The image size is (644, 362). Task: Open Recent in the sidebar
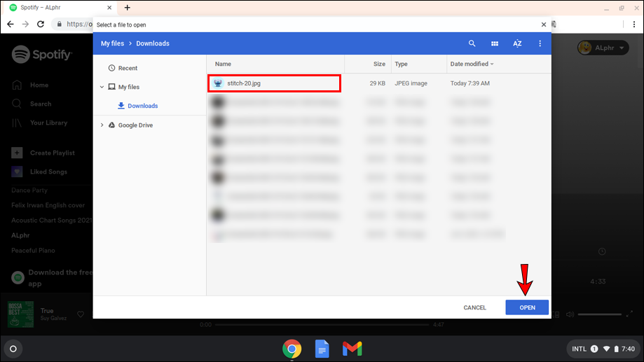coord(123,68)
